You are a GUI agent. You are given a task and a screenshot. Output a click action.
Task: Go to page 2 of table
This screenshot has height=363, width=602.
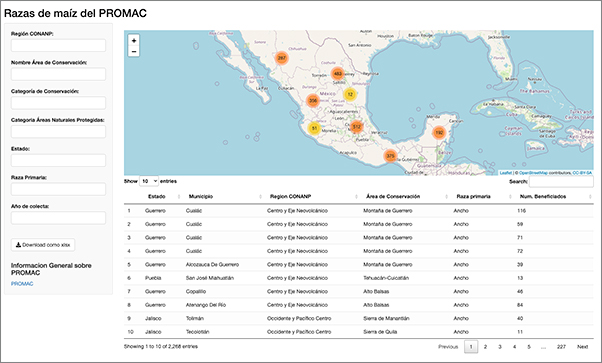click(x=485, y=346)
